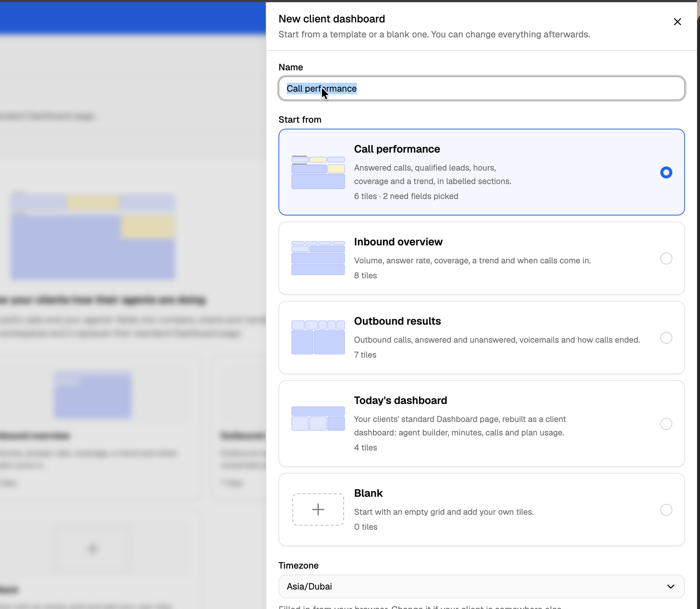The width and height of the screenshot is (700, 609).
Task: Click the 'Call performance' card title
Action: pyautogui.click(x=397, y=149)
